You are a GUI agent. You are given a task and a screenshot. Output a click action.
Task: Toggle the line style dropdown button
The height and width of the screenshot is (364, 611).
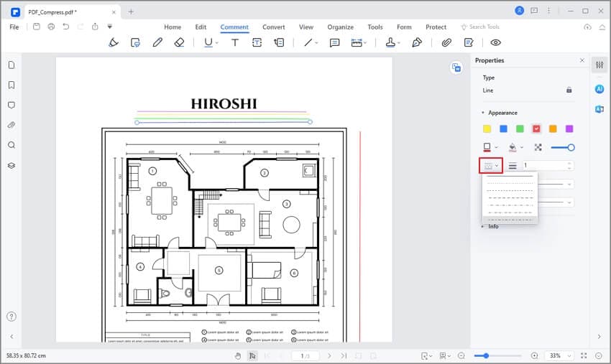coord(490,165)
